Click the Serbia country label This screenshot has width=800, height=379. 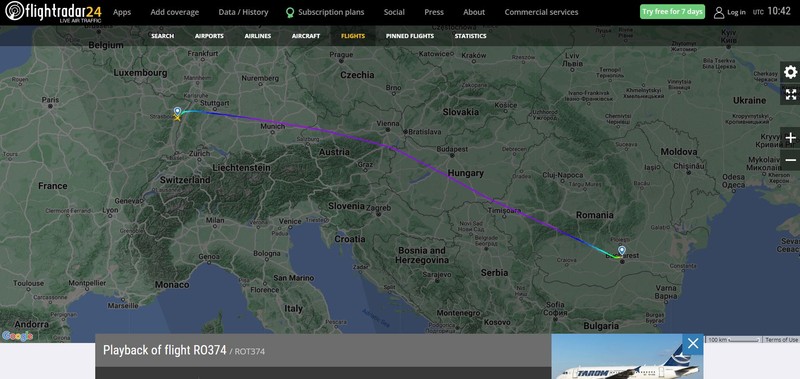coord(494,273)
